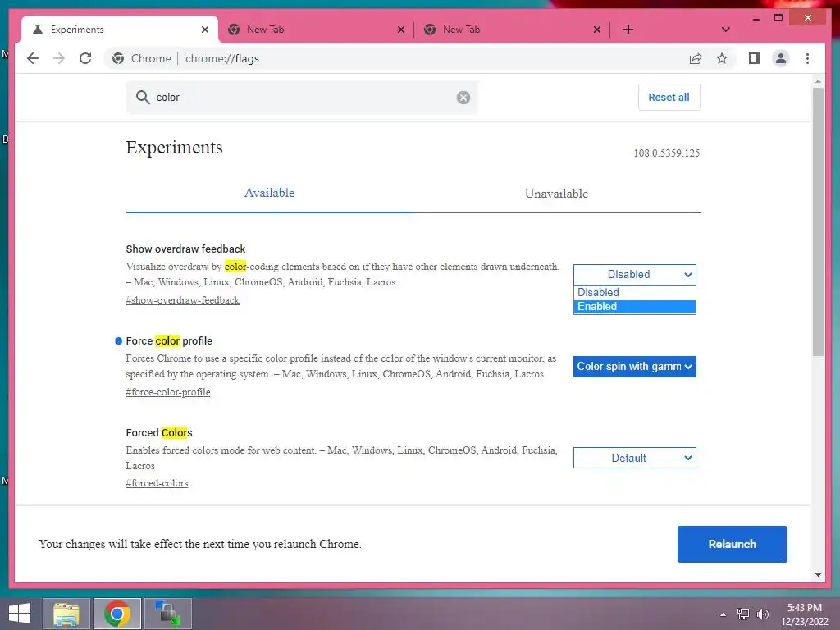Open the side panel icon

coord(755,58)
